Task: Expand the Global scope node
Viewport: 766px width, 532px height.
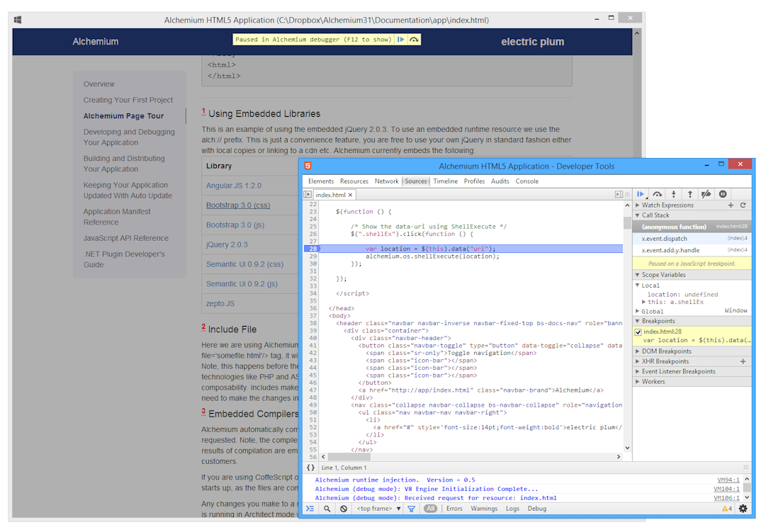Action: [x=638, y=311]
